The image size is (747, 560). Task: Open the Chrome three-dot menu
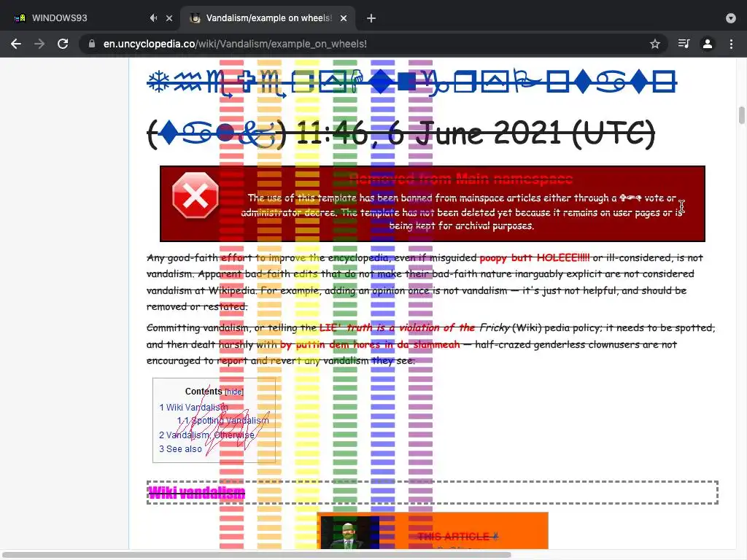click(731, 44)
